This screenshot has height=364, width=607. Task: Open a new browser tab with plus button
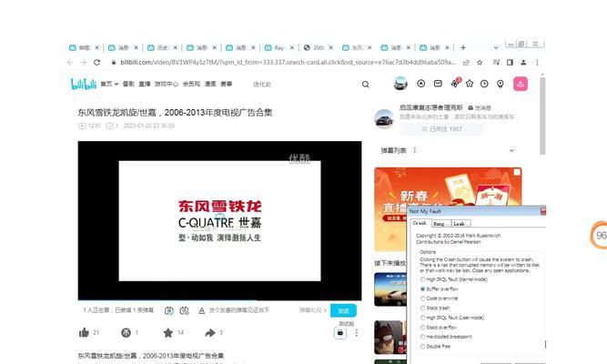pos(463,47)
